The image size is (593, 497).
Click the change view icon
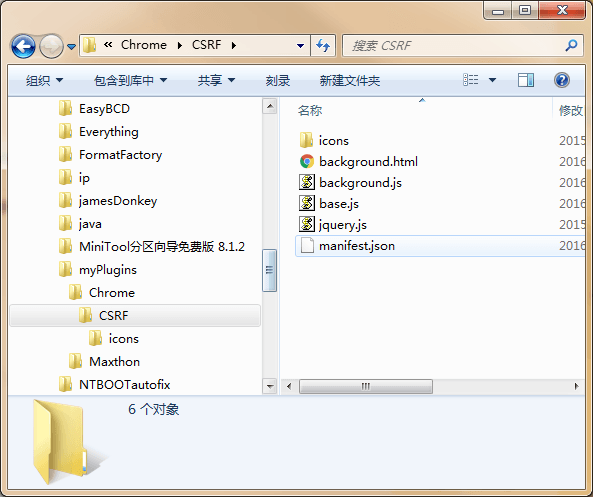[471, 80]
